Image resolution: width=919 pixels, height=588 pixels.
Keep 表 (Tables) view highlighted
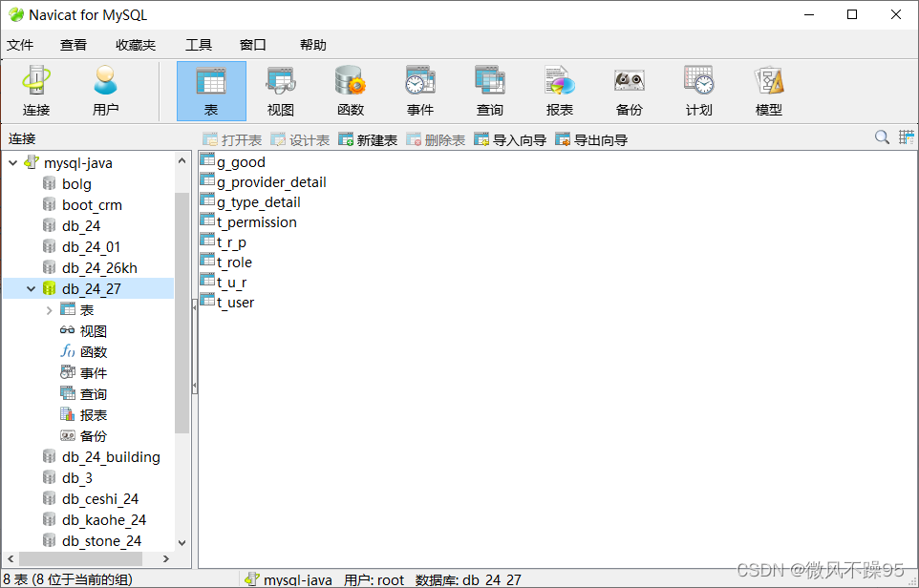click(x=211, y=89)
